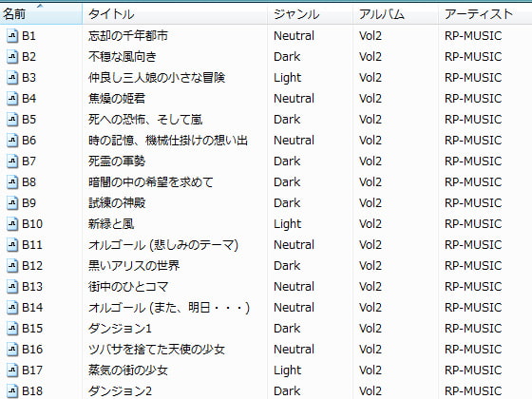The image size is (532, 399).
Task: Click the audio file icon for B11
Action: click(12, 245)
